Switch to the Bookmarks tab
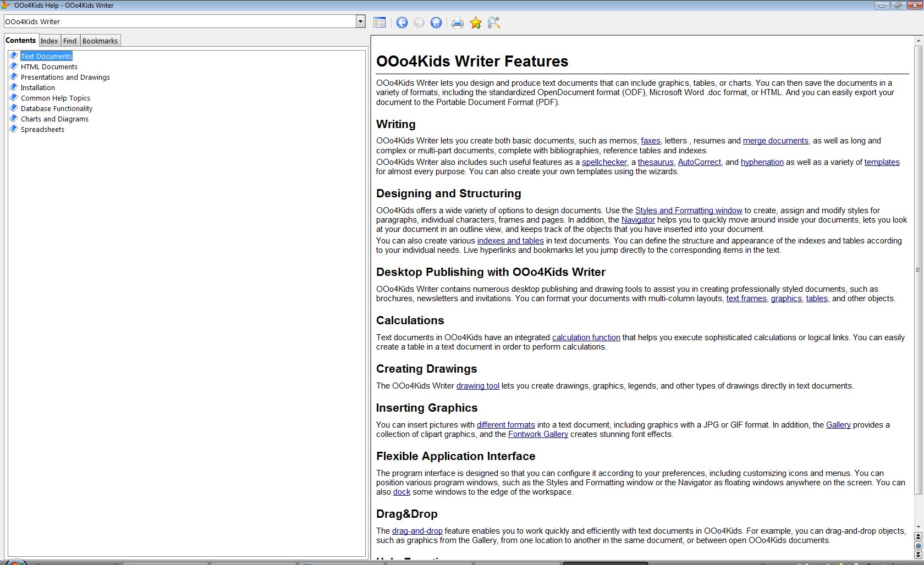The image size is (924, 565). coord(100,41)
